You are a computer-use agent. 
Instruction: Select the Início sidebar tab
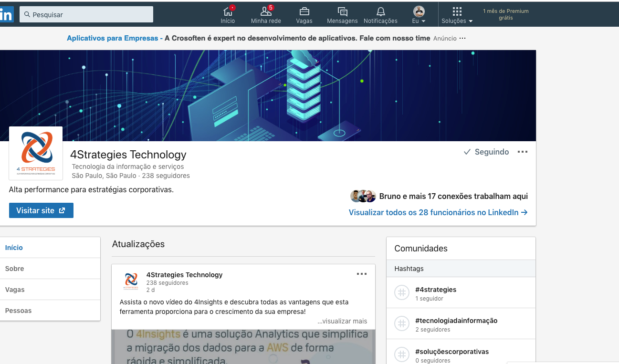click(x=50, y=248)
